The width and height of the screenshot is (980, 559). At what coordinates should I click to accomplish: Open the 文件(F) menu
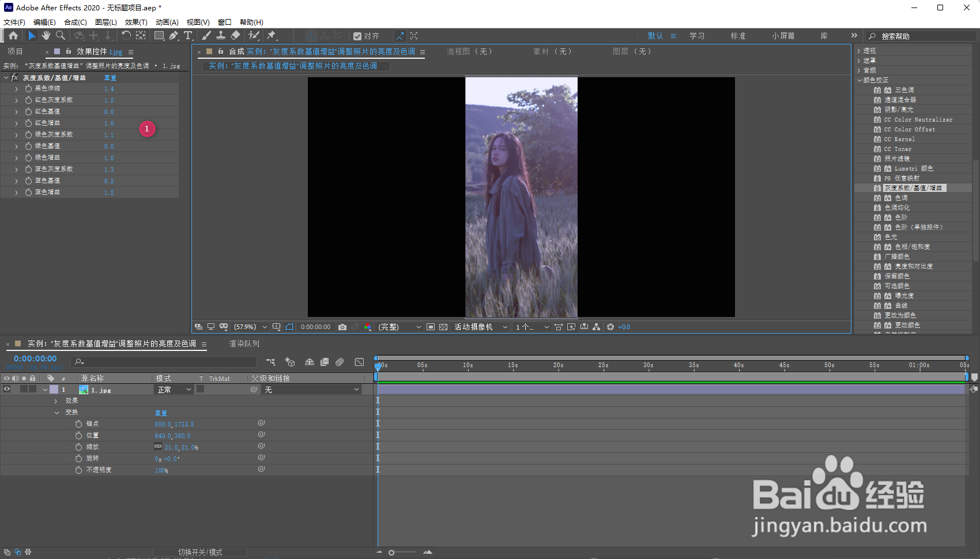(x=14, y=22)
